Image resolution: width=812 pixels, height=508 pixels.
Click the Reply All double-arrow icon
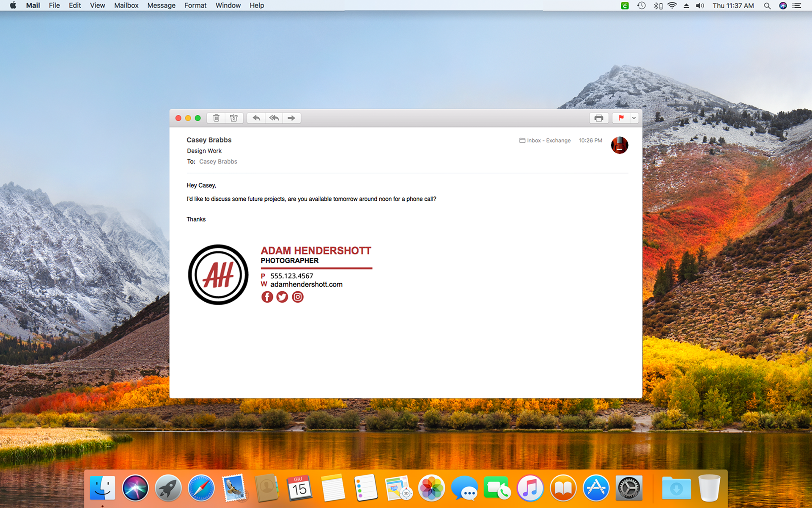click(274, 118)
